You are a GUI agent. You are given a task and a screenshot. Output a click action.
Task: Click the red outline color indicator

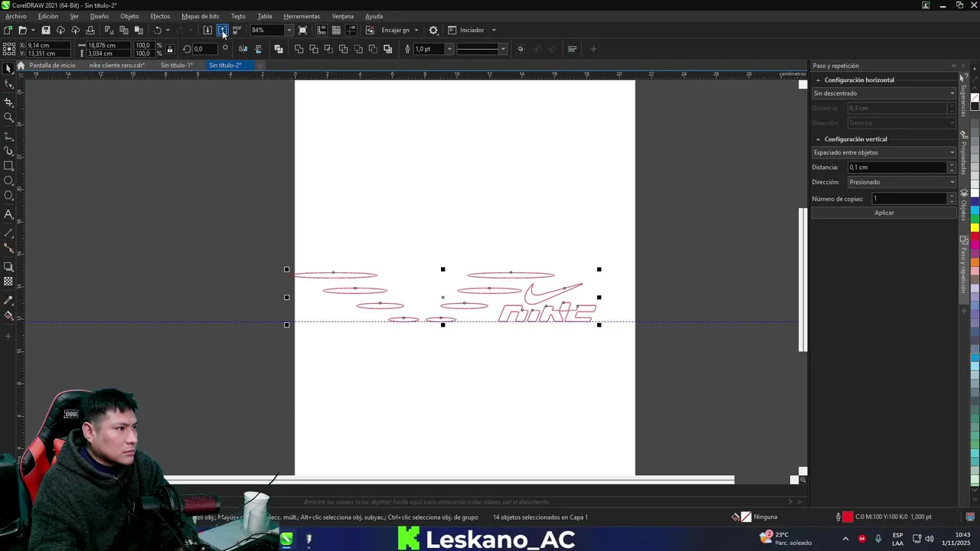point(848,517)
